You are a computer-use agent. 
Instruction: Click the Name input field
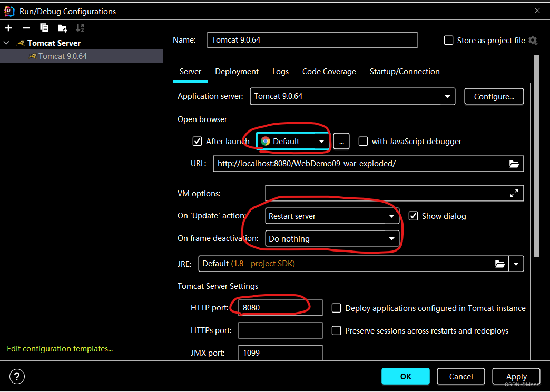tap(312, 40)
